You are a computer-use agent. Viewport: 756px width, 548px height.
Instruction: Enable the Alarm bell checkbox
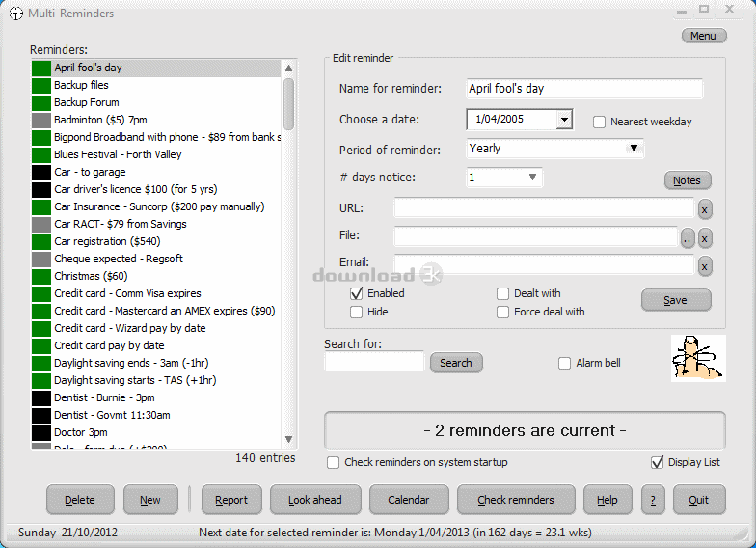point(565,363)
